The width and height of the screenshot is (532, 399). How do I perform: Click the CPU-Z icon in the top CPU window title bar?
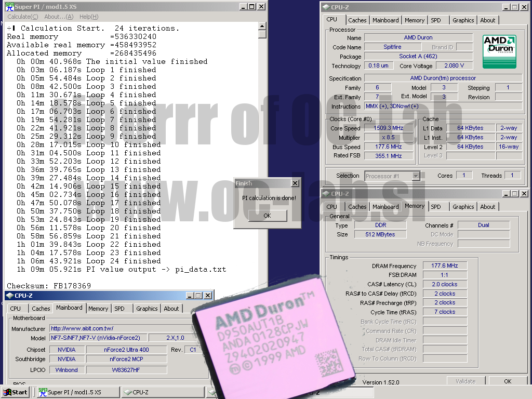click(x=326, y=7)
